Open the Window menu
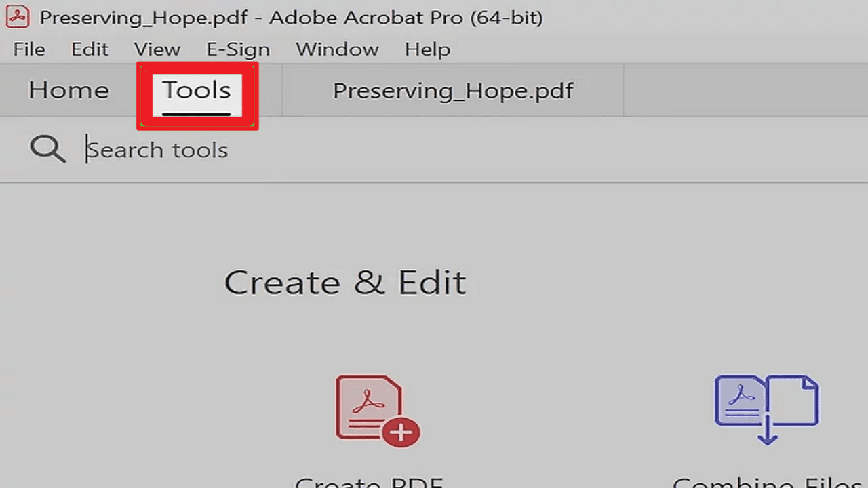Screen dimensions: 868x488 tap(337, 49)
